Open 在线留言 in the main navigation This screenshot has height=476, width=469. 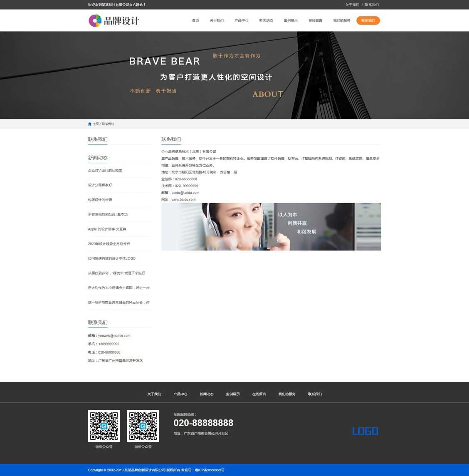tap(315, 20)
